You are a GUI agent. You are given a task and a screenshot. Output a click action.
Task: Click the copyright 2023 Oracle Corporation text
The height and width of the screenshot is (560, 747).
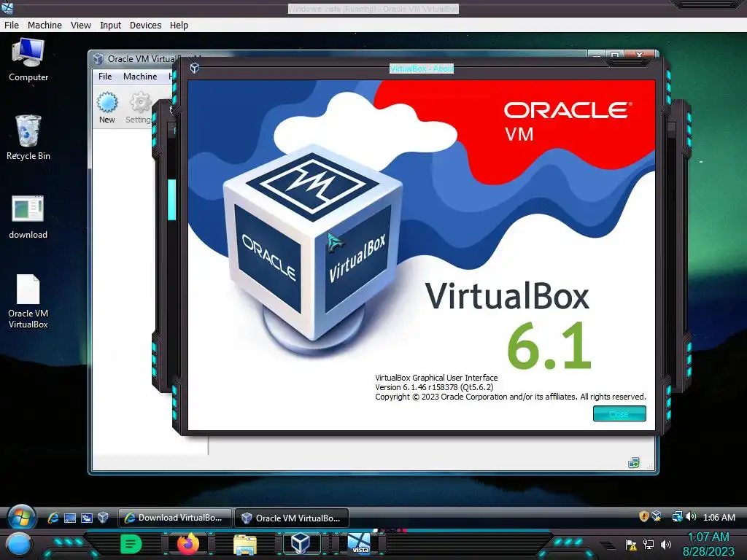point(510,397)
